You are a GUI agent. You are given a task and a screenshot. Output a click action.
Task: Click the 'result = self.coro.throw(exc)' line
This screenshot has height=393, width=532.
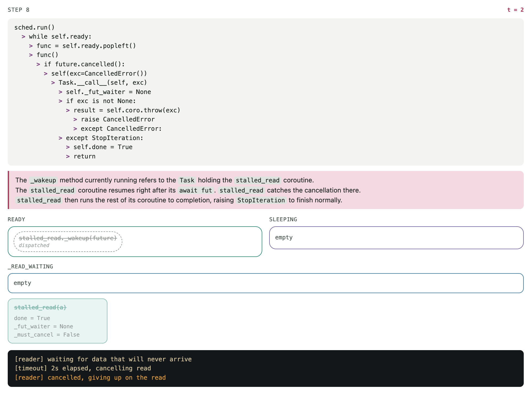tap(127, 110)
